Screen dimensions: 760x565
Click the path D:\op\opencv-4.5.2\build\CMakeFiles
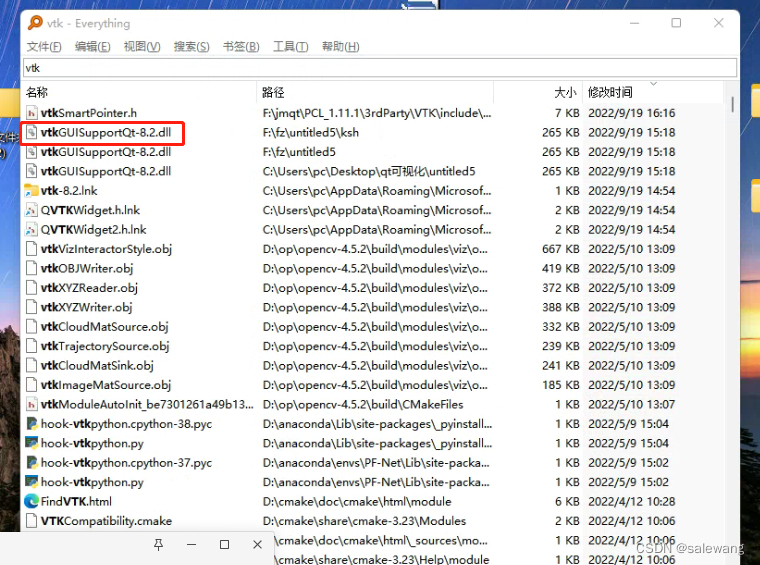363,404
